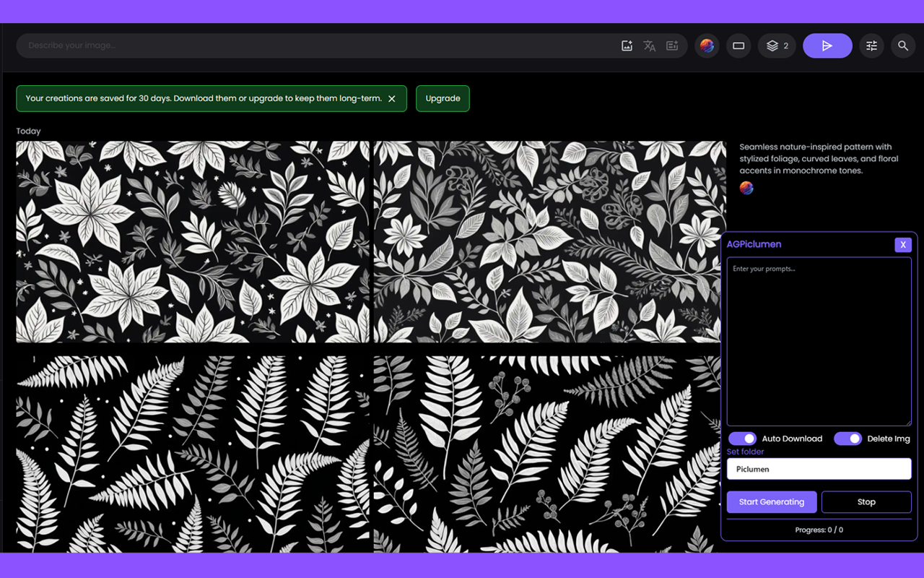Click the Piclumen folder name field
The height and width of the screenshot is (578, 924).
(819, 469)
